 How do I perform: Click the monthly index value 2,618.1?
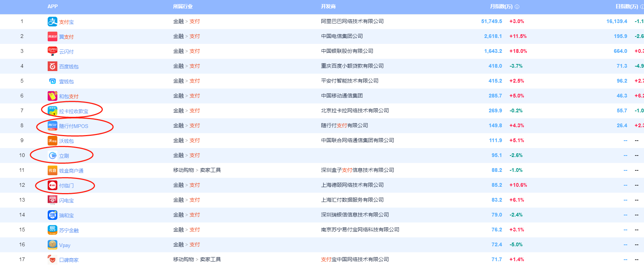(493, 36)
